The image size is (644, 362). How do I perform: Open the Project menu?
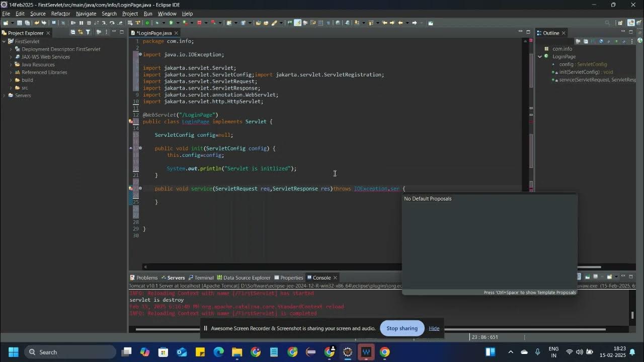(x=130, y=14)
